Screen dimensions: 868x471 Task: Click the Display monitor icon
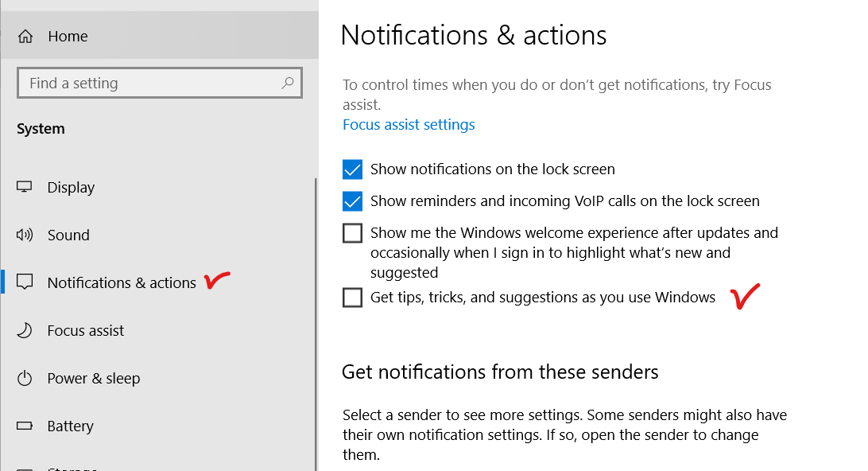[25, 187]
